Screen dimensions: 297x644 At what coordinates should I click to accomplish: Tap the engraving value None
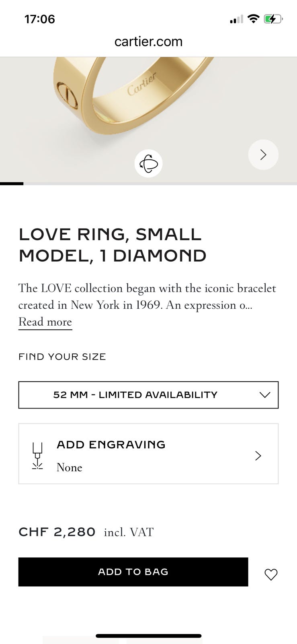pos(70,467)
